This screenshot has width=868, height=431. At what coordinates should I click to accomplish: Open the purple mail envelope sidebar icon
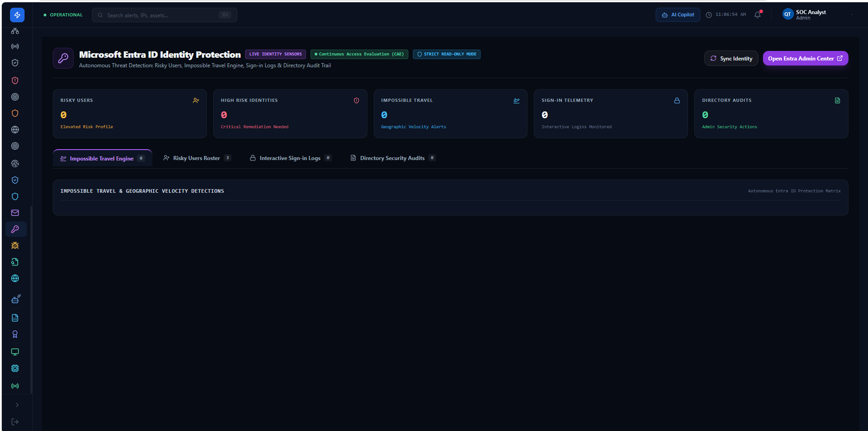pos(15,213)
